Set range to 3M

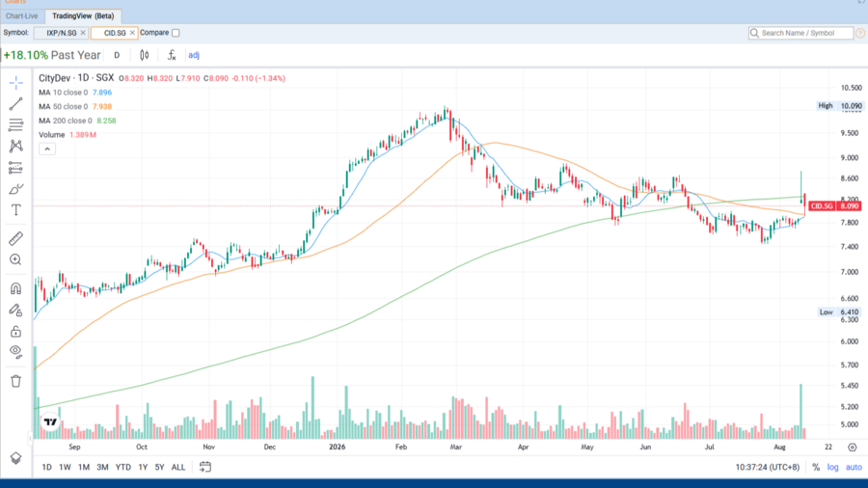tap(102, 467)
